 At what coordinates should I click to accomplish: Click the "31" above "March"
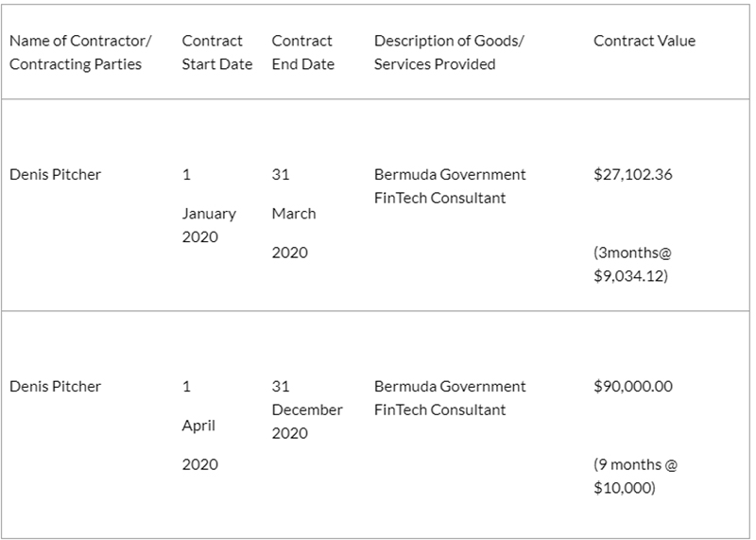tap(281, 175)
